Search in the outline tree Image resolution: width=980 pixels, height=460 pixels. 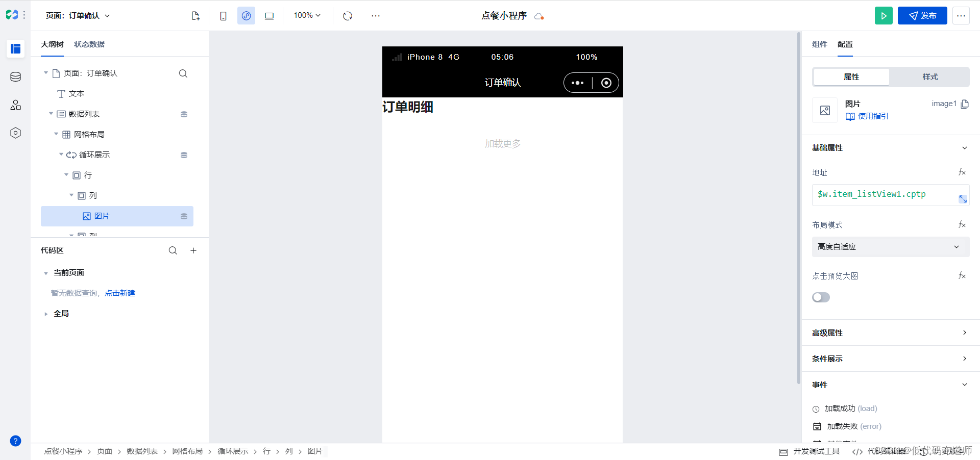pos(183,73)
